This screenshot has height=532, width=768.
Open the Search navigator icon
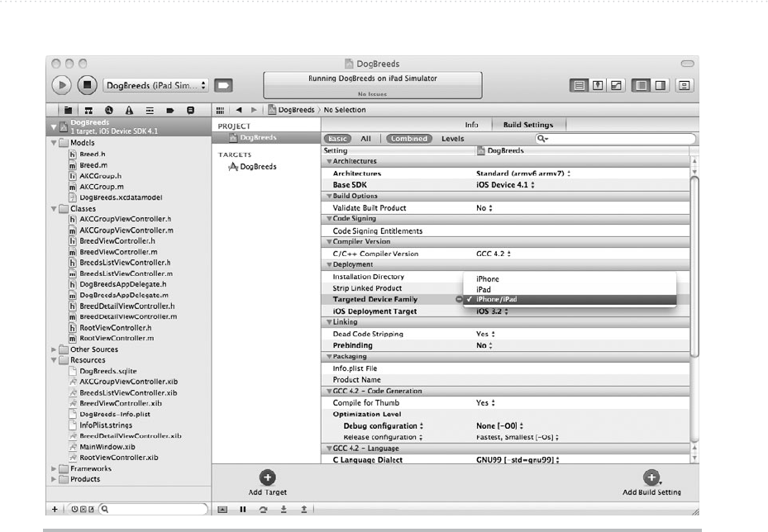click(109, 110)
